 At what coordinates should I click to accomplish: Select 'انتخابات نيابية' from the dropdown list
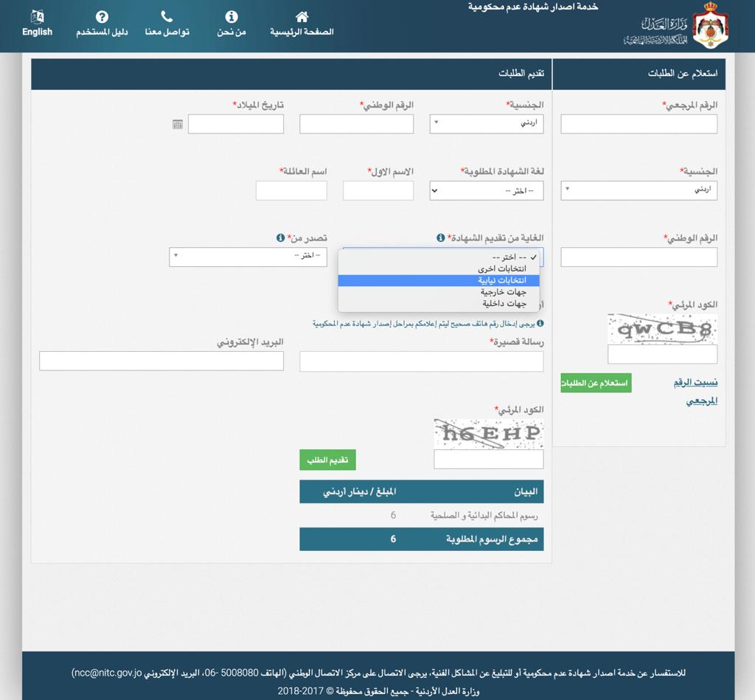(501, 280)
